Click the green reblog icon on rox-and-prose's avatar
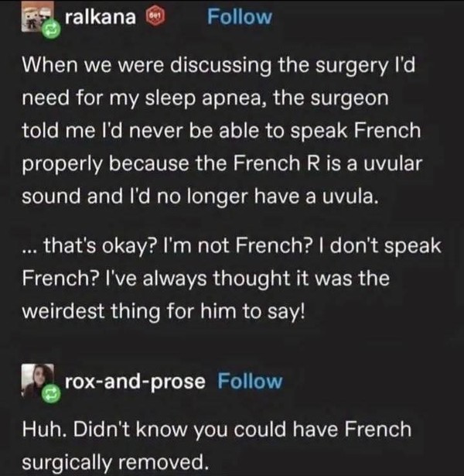 tap(55, 392)
